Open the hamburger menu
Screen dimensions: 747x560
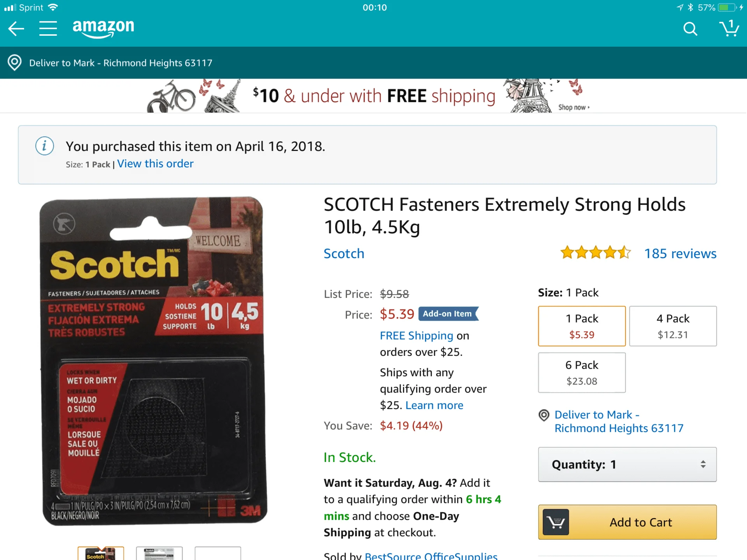coord(48,29)
